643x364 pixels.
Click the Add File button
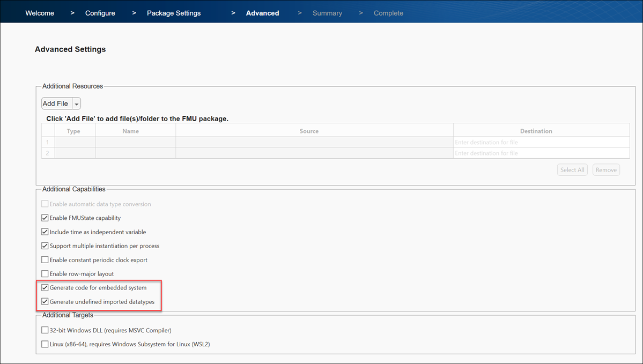[x=56, y=103]
